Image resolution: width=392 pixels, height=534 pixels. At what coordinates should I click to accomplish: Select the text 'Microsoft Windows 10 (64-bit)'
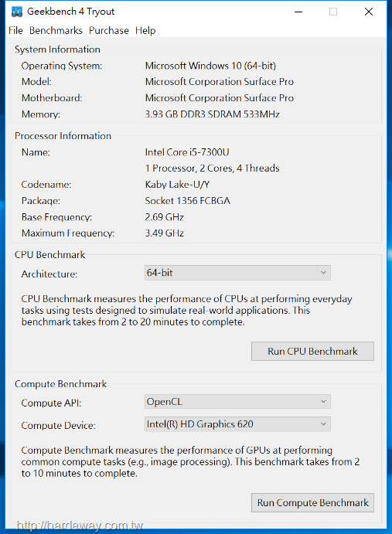(210, 66)
